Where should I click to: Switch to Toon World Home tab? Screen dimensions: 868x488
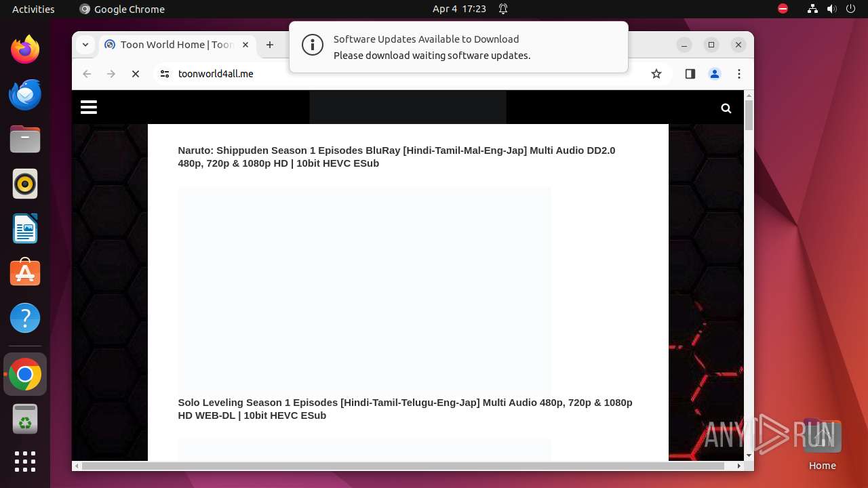tap(178, 45)
